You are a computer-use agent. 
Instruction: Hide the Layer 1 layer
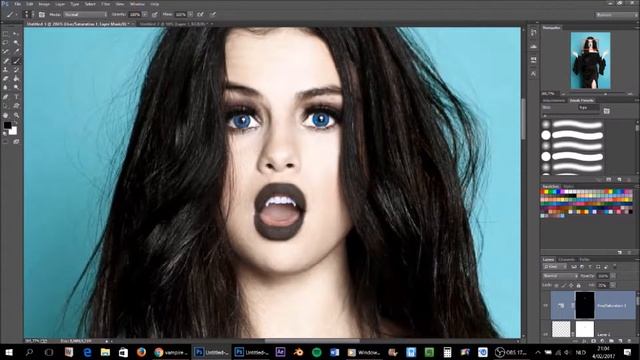tap(546, 334)
